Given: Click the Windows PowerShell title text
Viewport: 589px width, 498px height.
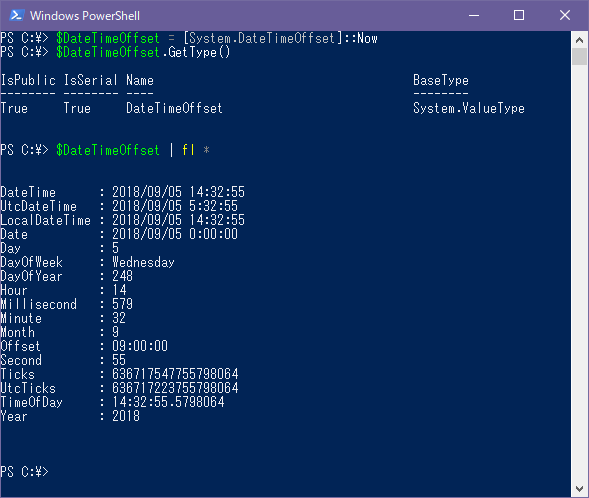Looking at the screenshot, I should pyautogui.click(x=85, y=16).
